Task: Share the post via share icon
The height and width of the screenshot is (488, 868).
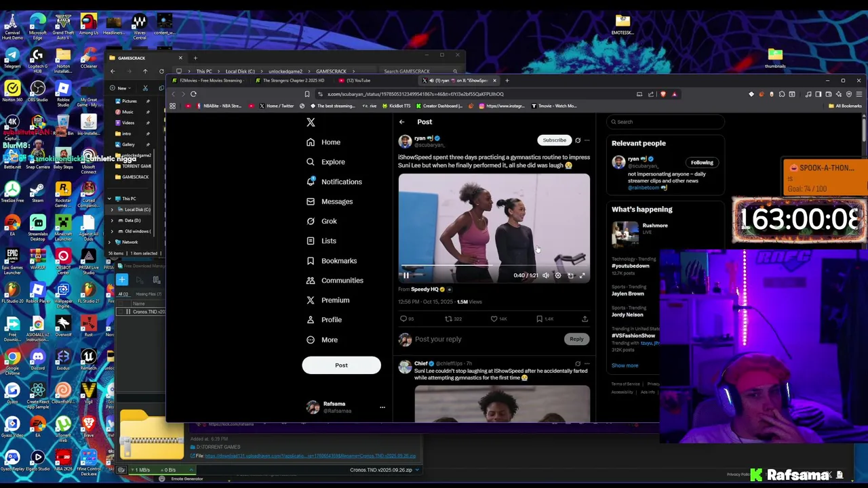Action: coord(585,319)
